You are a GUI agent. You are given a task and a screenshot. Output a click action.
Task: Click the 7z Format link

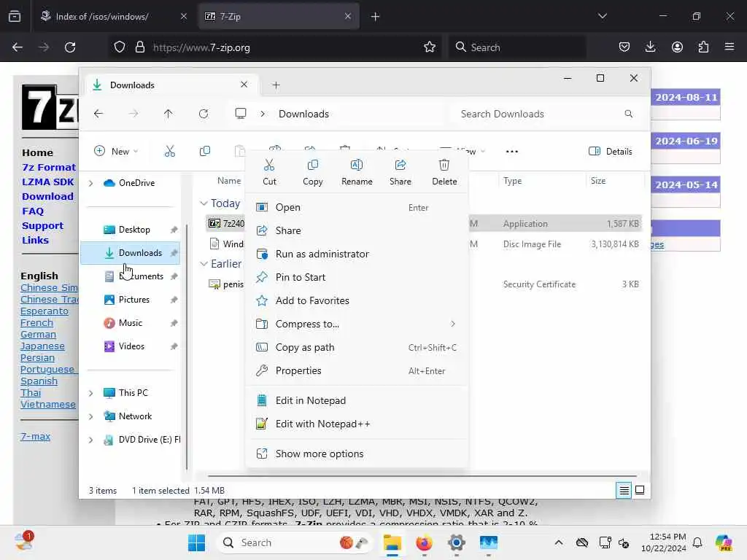coord(49,167)
